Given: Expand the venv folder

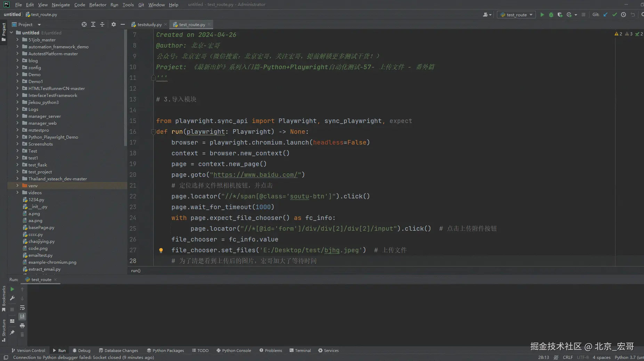Looking at the screenshot, I should 17,186.
